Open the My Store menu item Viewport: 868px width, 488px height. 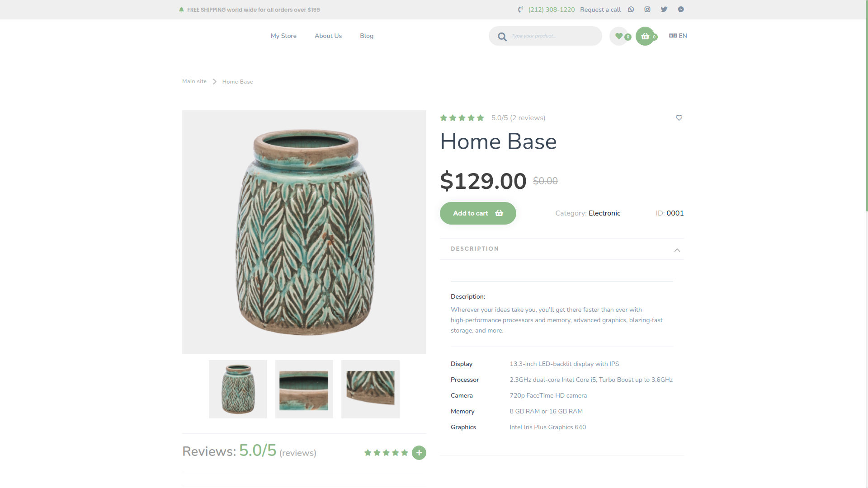click(x=283, y=36)
